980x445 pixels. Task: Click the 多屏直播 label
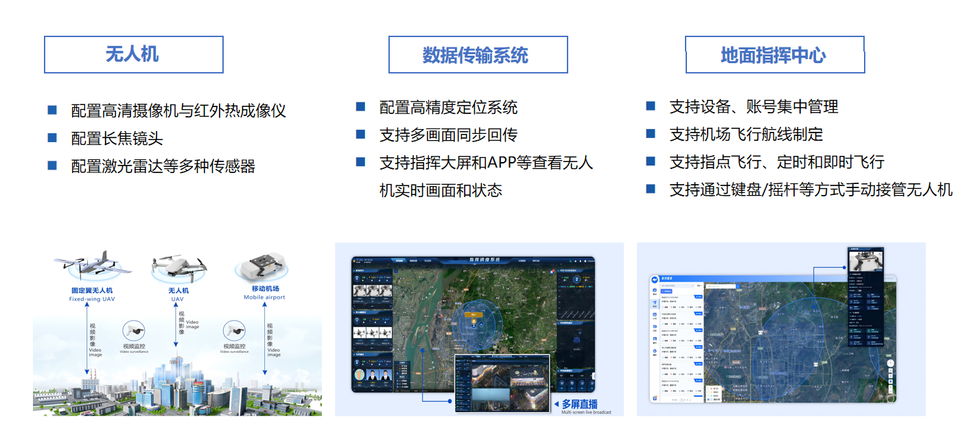(x=580, y=404)
